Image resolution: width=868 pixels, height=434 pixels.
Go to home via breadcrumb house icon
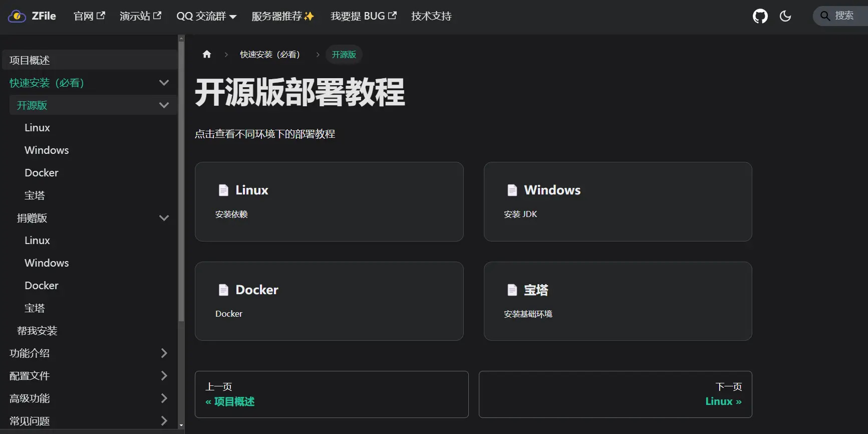[207, 54]
